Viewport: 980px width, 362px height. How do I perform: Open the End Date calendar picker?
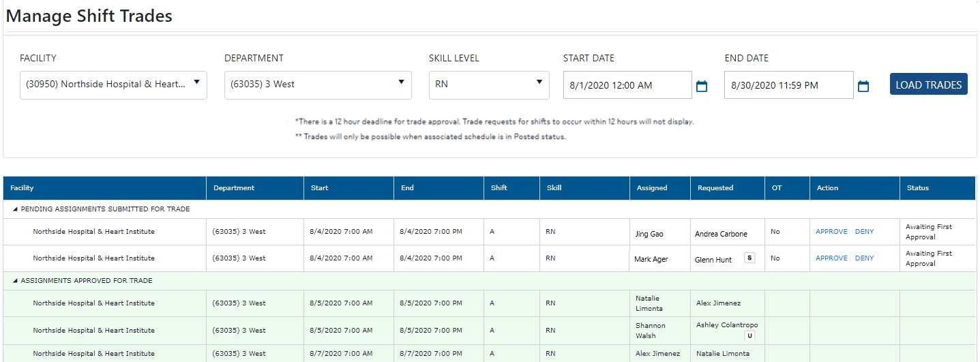pos(863,86)
